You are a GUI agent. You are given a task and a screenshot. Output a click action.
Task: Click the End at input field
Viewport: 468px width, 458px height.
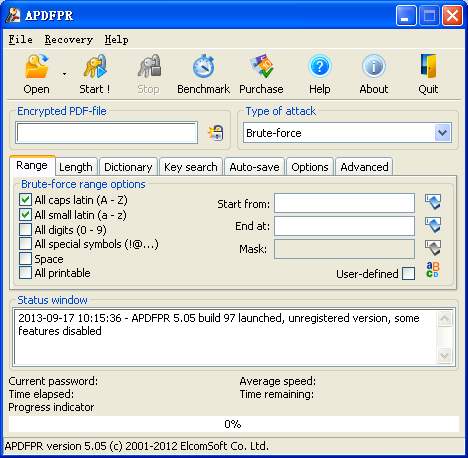[x=344, y=226]
